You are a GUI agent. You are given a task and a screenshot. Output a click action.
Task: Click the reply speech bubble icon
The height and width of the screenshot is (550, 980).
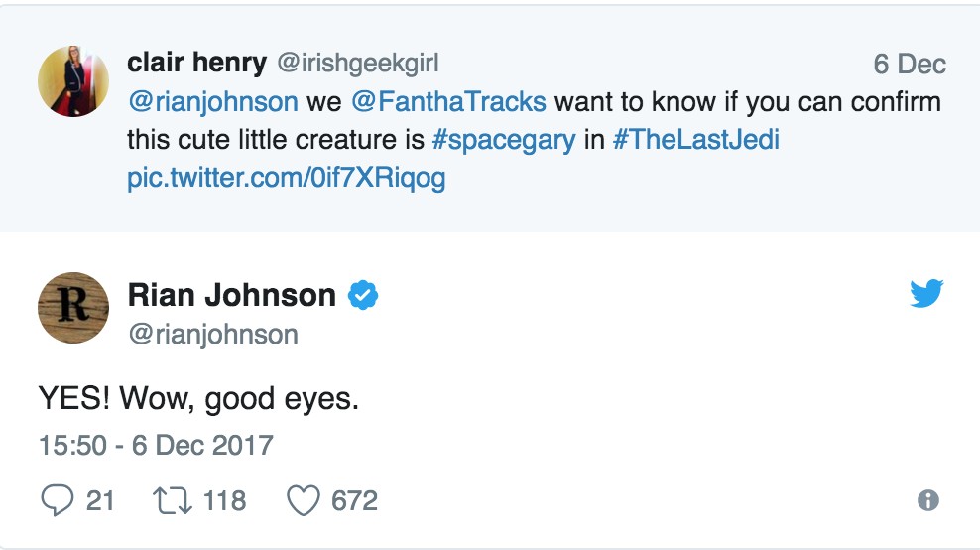57,500
